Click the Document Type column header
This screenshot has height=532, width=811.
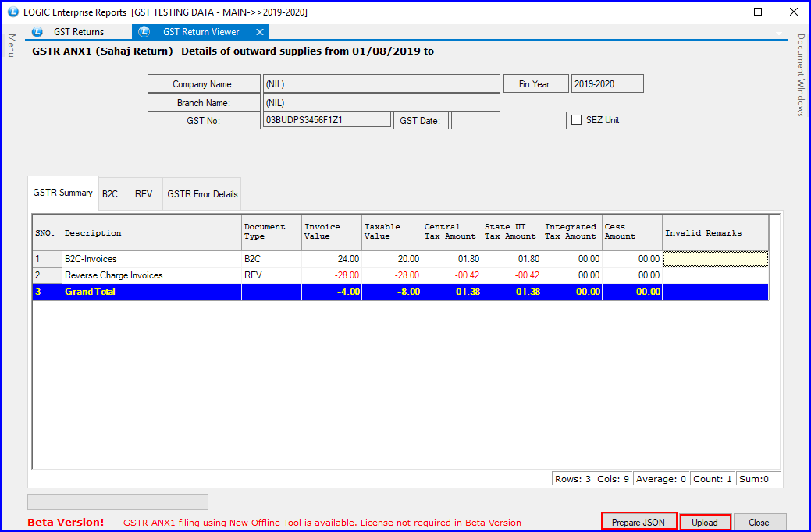pos(272,233)
